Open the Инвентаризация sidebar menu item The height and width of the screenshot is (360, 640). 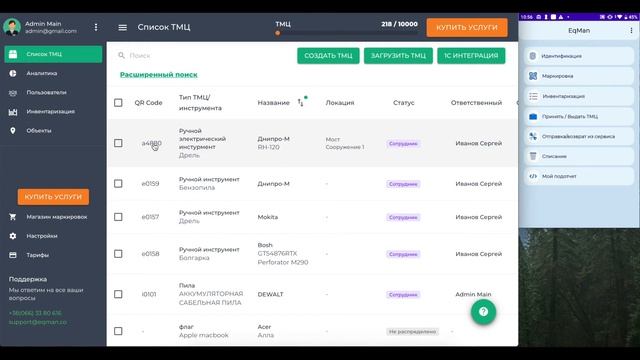click(x=53, y=112)
